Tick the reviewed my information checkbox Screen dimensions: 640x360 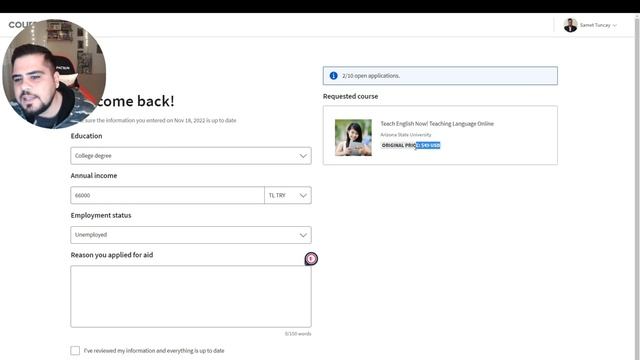coord(75,351)
